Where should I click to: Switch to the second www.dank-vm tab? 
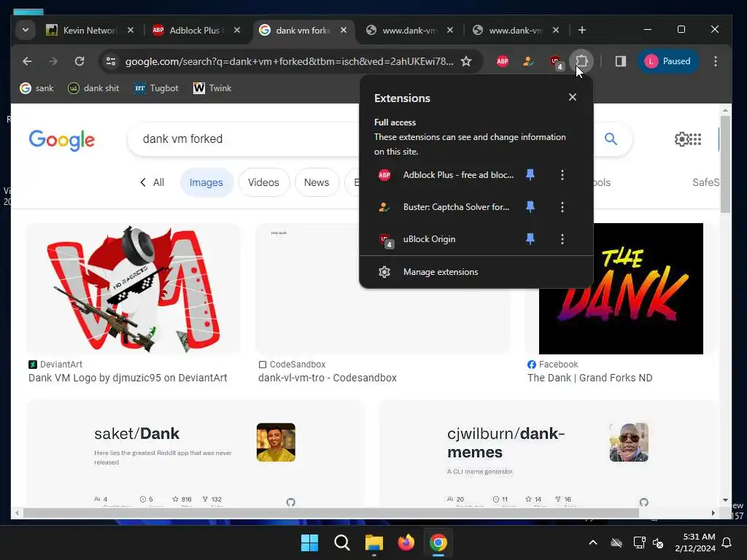(x=515, y=31)
